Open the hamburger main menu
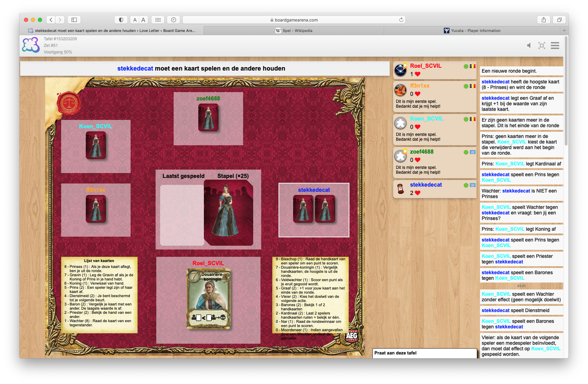Screen dimensions: 588x384 click(555, 46)
